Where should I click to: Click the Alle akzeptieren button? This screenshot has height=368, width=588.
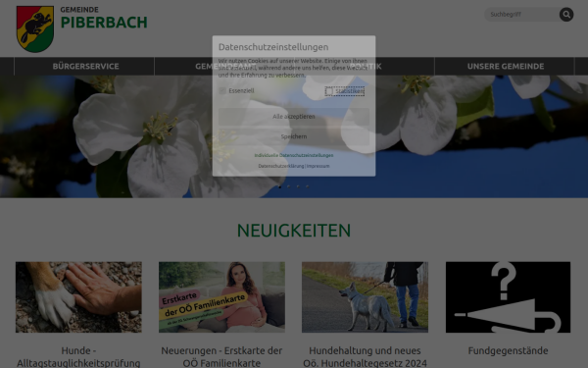tap(294, 117)
